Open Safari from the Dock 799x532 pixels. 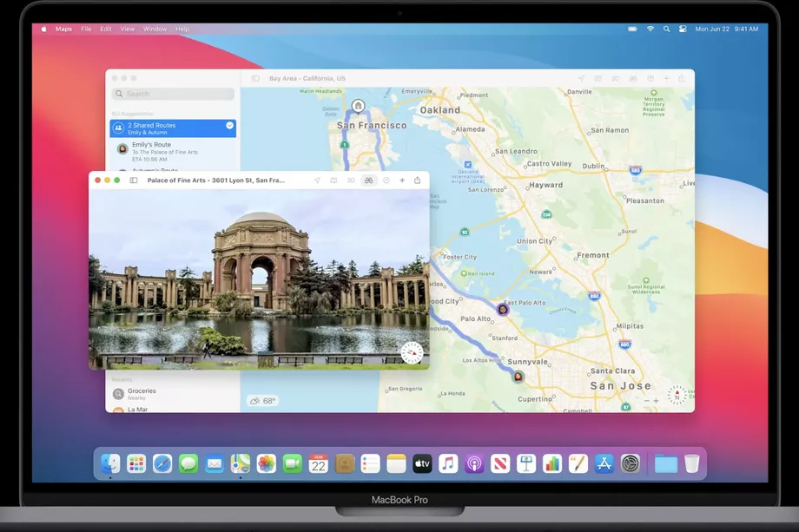[x=162, y=463]
